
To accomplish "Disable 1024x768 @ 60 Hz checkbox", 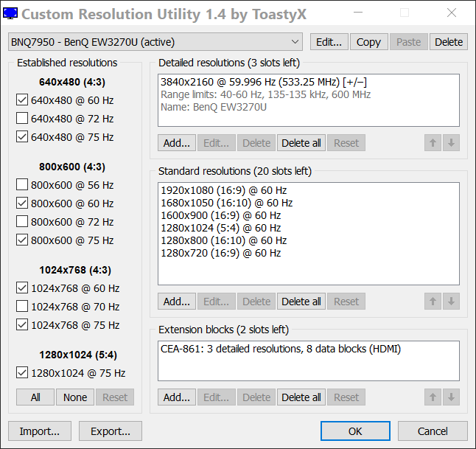I will coord(22,288).
